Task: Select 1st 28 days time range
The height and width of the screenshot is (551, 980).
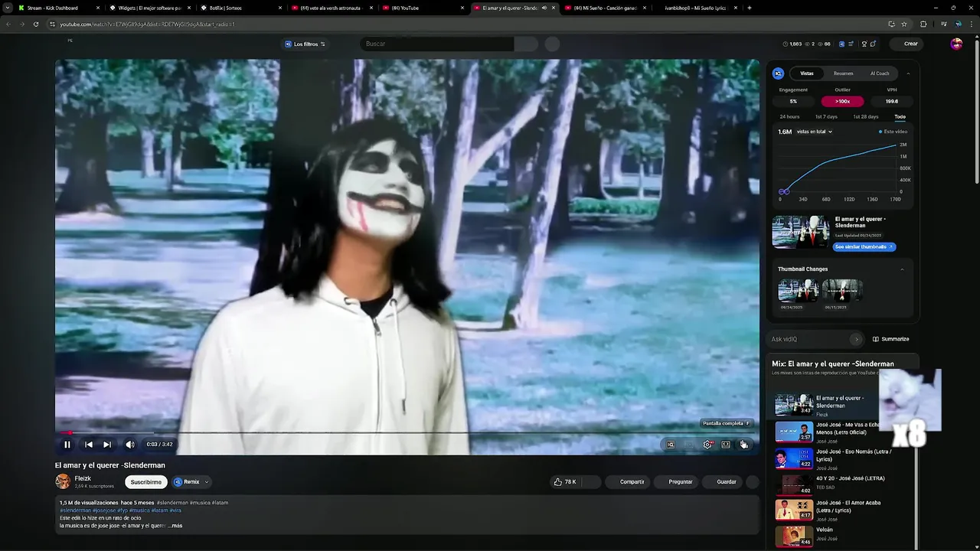Action: click(865, 116)
